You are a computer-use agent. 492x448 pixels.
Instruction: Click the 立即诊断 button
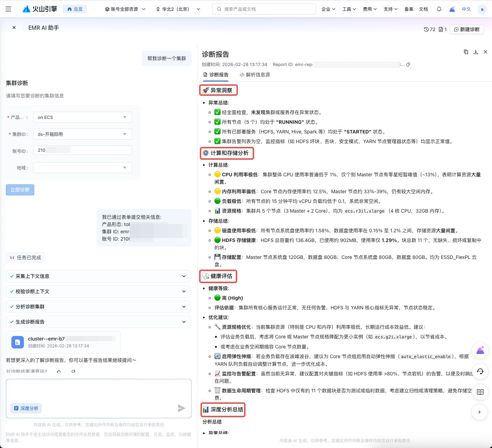click(20, 190)
